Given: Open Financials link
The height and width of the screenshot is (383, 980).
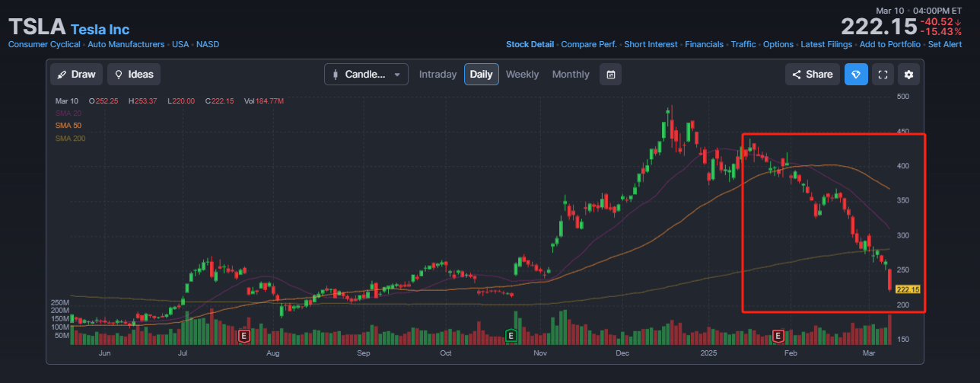Looking at the screenshot, I should pyautogui.click(x=705, y=44).
